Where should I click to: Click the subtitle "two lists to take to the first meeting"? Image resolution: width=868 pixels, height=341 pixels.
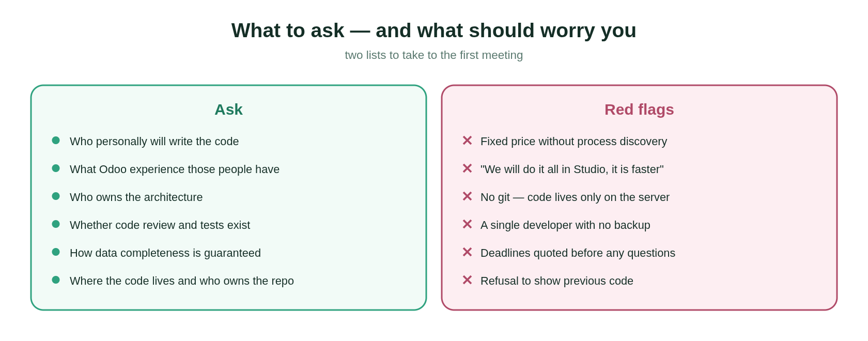[x=434, y=55]
